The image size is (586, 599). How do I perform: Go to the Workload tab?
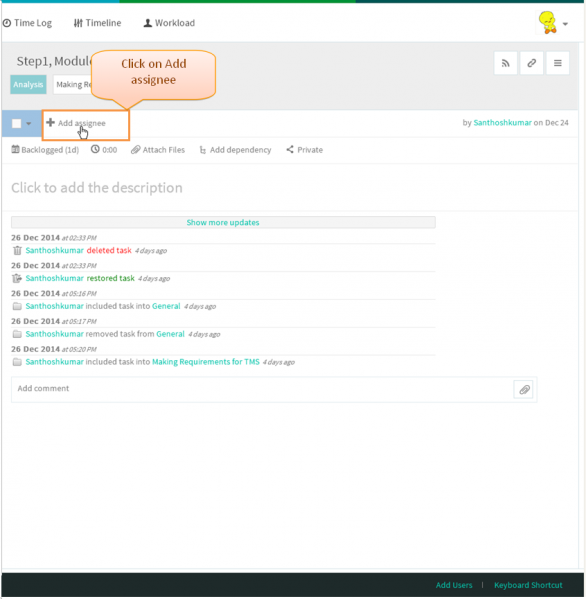pos(169,23)
